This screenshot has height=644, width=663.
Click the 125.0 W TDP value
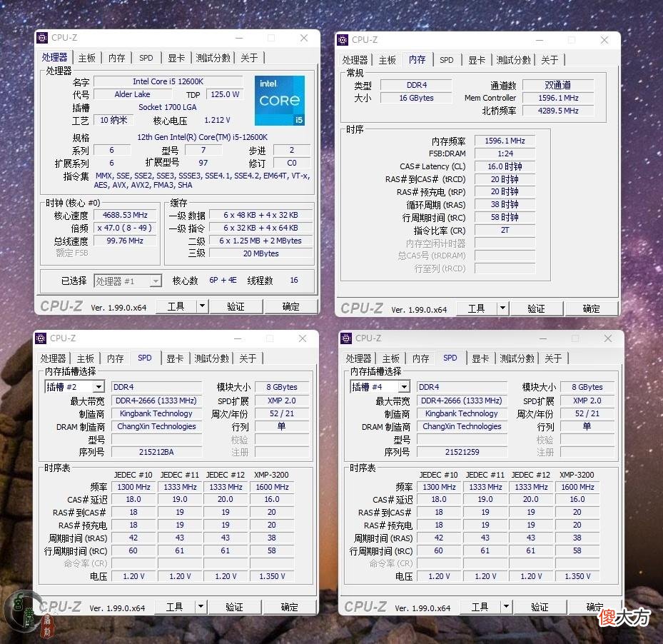pyautogui.click(x=225, y=94)
